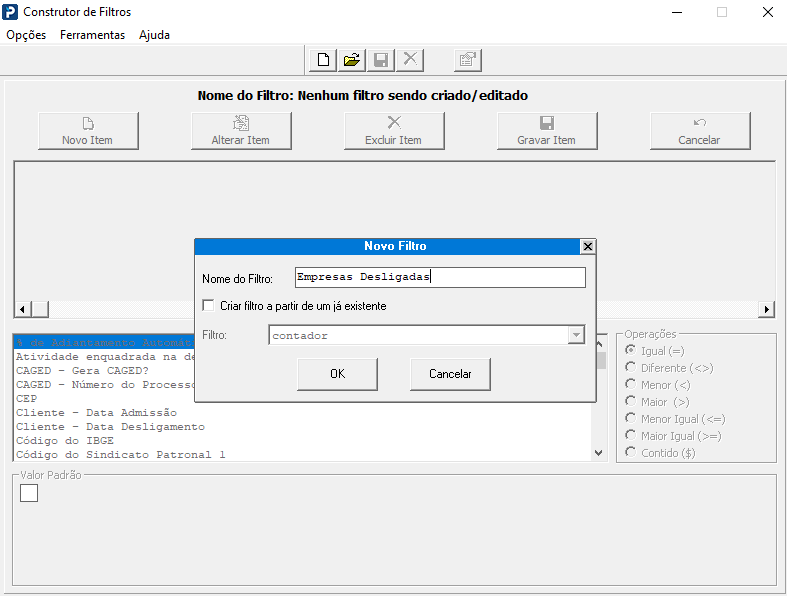Open the Opções menu

click(26, 35)
